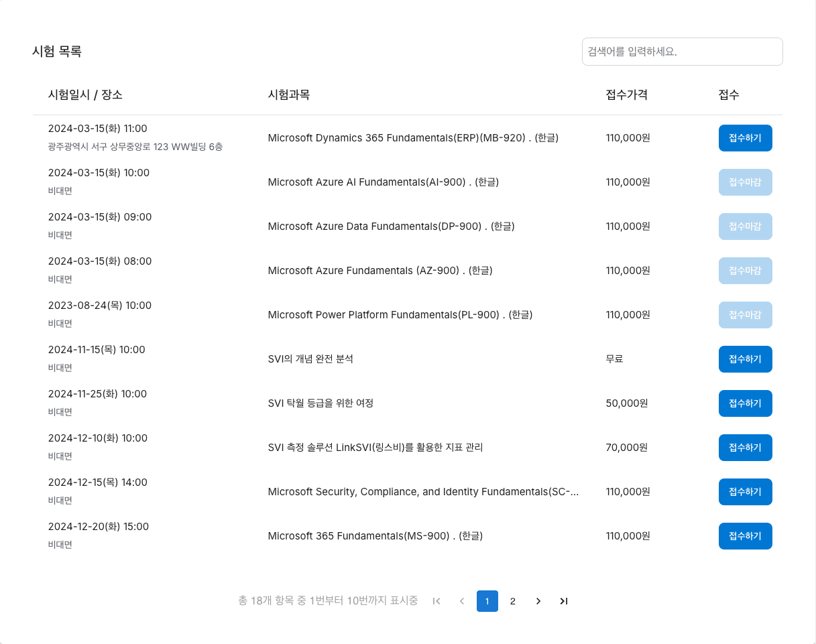This screenshot has width=816, height=644.
Task: Click the 접수가격 column header
Action: click(626, 94)
